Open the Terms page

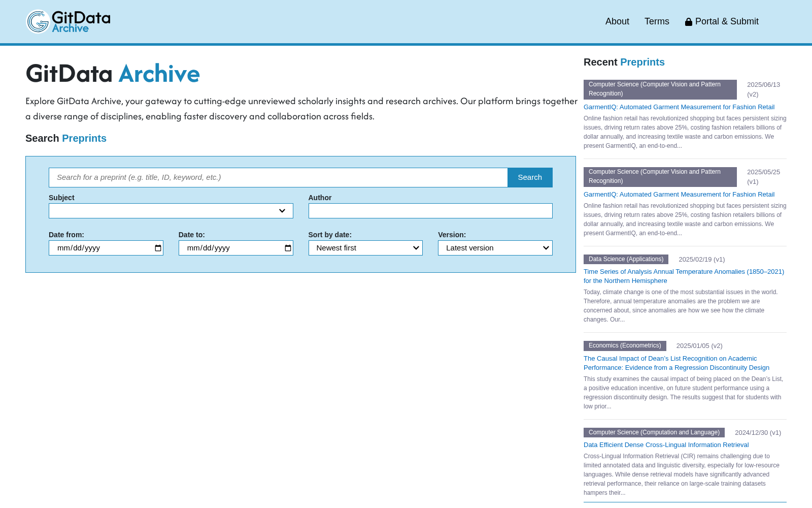point(657,21)
